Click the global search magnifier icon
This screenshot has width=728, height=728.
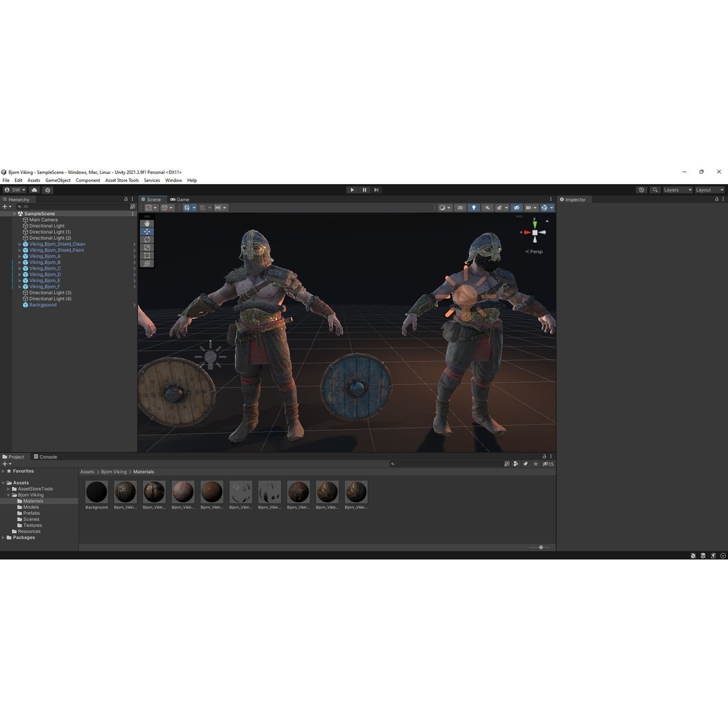[x=655, y=190]
